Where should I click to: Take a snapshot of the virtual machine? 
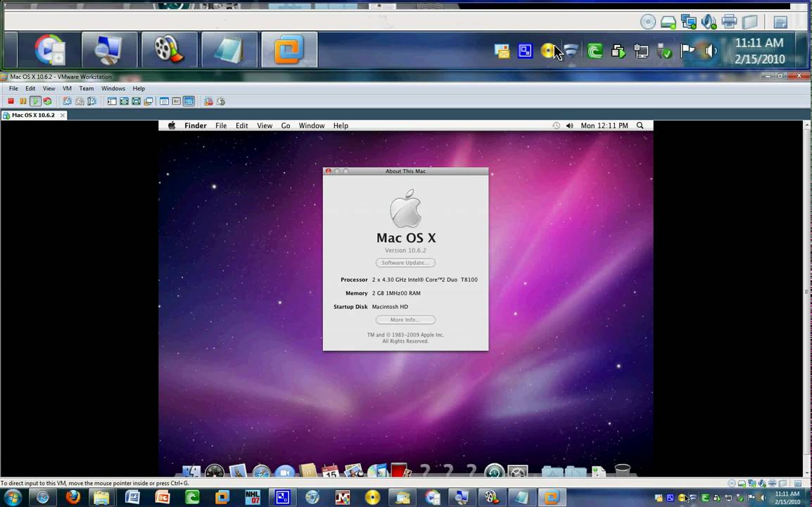tap(68, 101)
